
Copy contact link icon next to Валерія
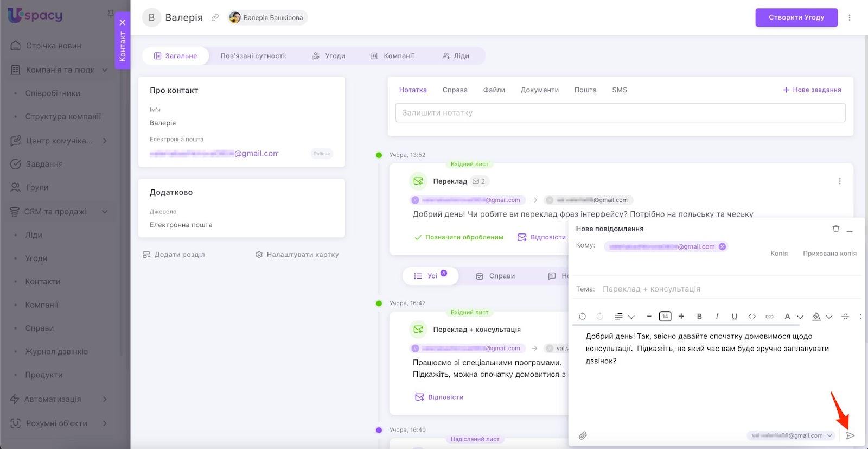pyautogui.click(x=215, y=17)
